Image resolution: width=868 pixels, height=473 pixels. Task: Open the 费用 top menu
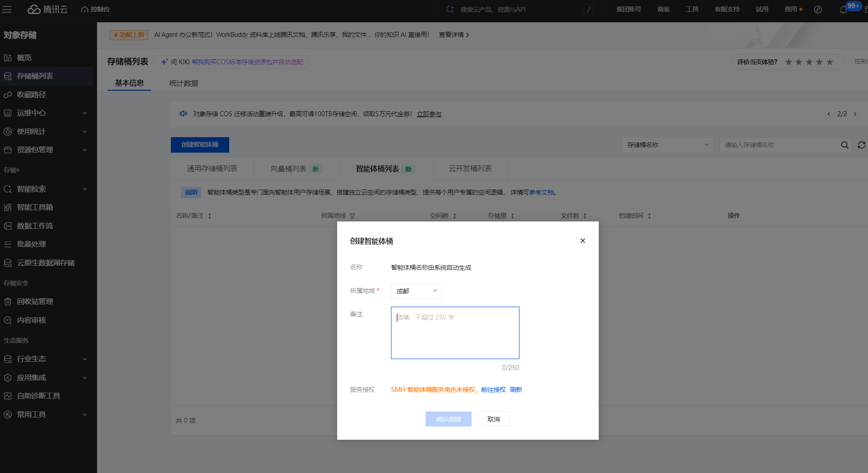791,9
